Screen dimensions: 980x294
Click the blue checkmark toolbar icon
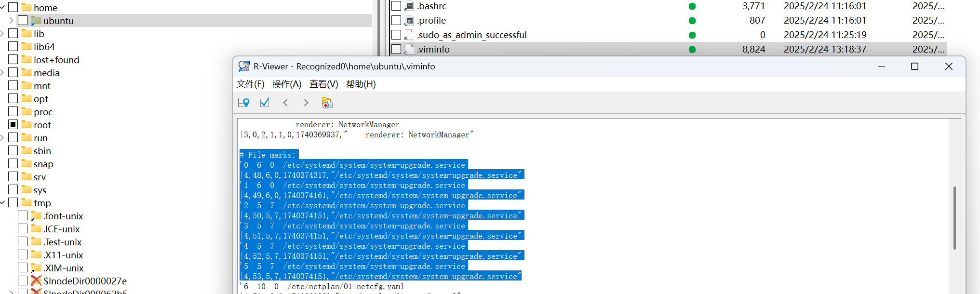point(265,103)
